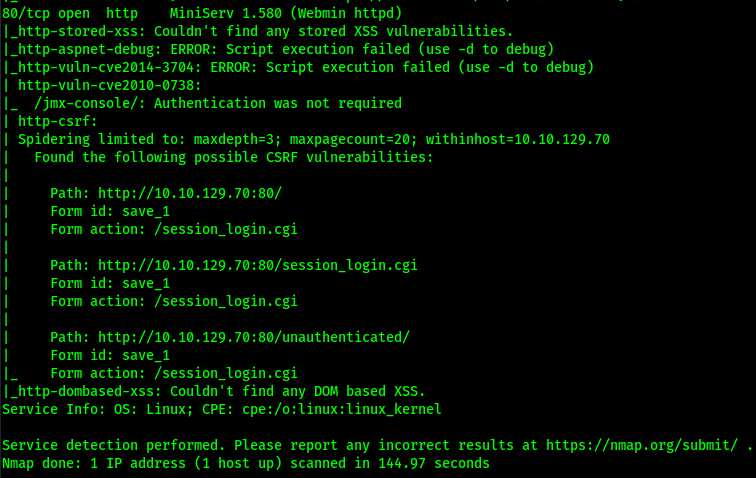Click the cpe:/o:linux:linux_kernel text

pos(342,409)
